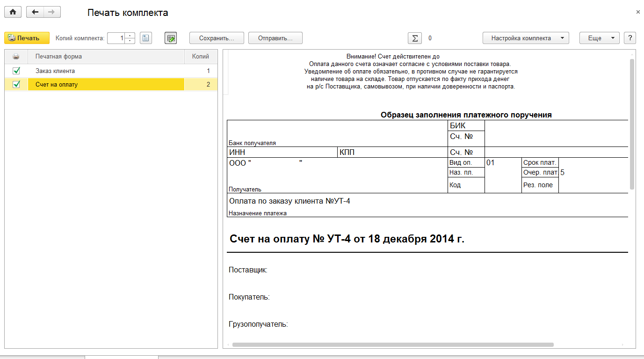Viewport: 644px width, 359px height.
Task: Click the Копий column header
Action: click(201, 56)
